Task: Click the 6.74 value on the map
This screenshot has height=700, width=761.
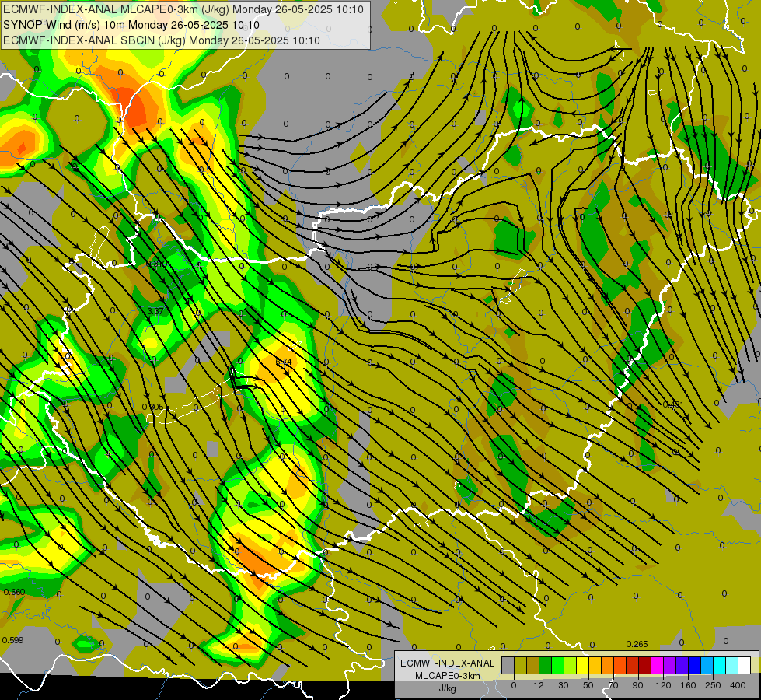Action: 284,362
